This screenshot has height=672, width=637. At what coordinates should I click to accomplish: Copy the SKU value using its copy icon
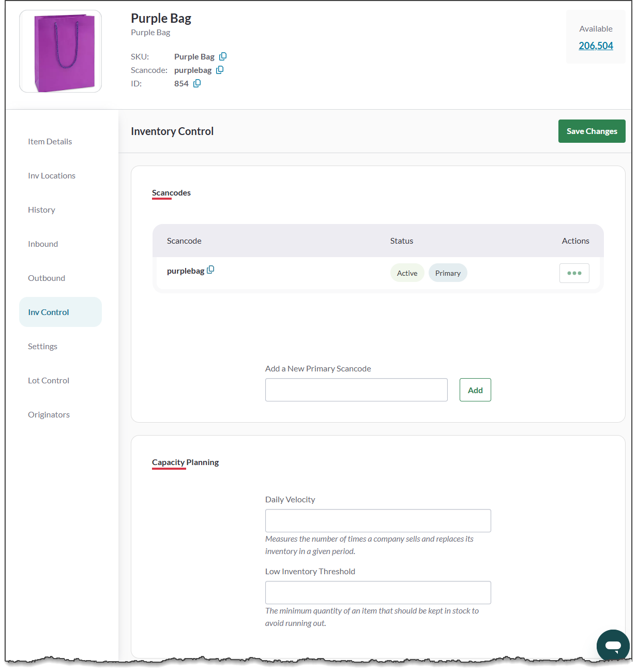click(223, 56)
